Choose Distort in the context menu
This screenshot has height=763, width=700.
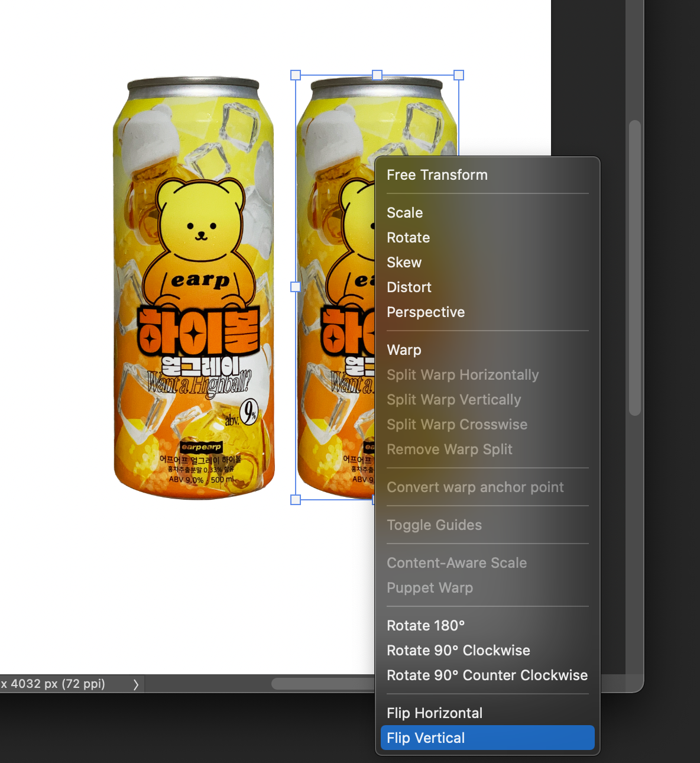[x=487, y=287]
